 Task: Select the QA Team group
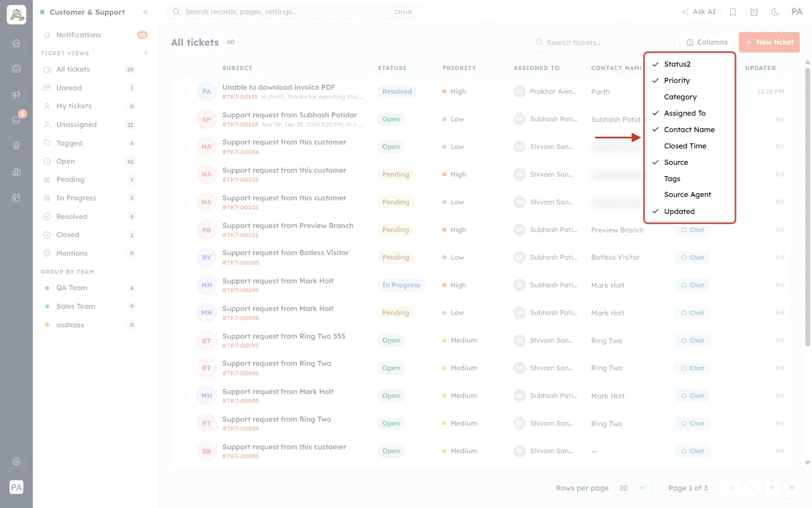(89, 288)
